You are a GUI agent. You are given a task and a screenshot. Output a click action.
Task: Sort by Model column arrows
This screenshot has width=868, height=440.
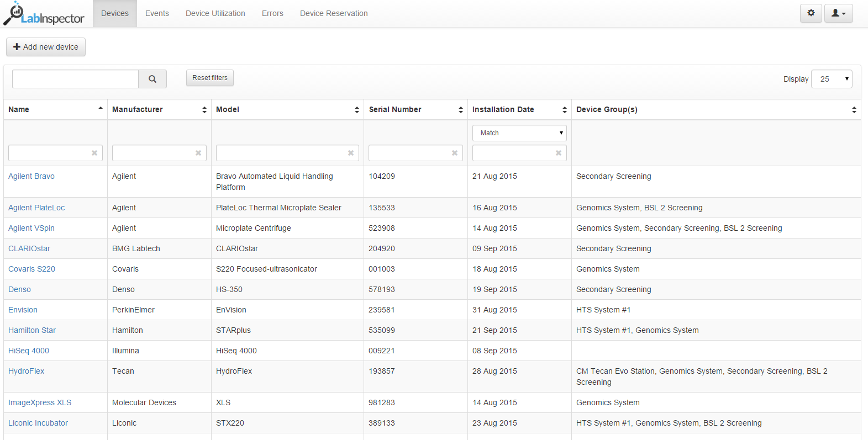tap(357, 110)
